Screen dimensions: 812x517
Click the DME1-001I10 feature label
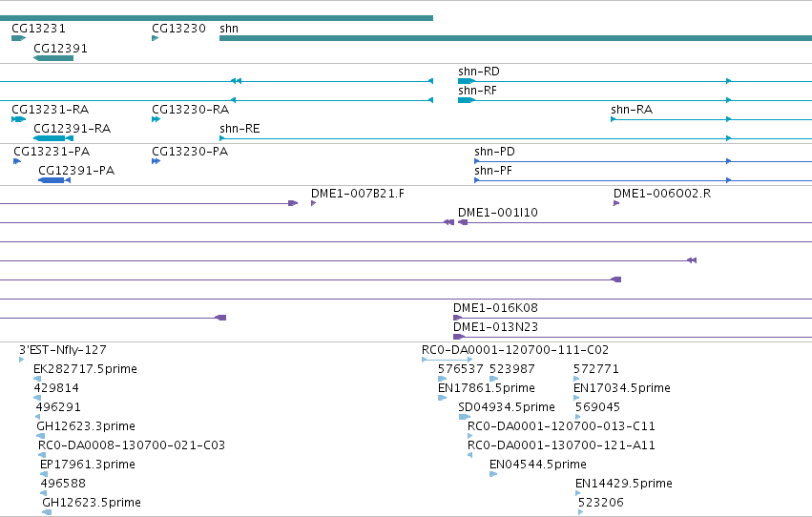[498, 213]
